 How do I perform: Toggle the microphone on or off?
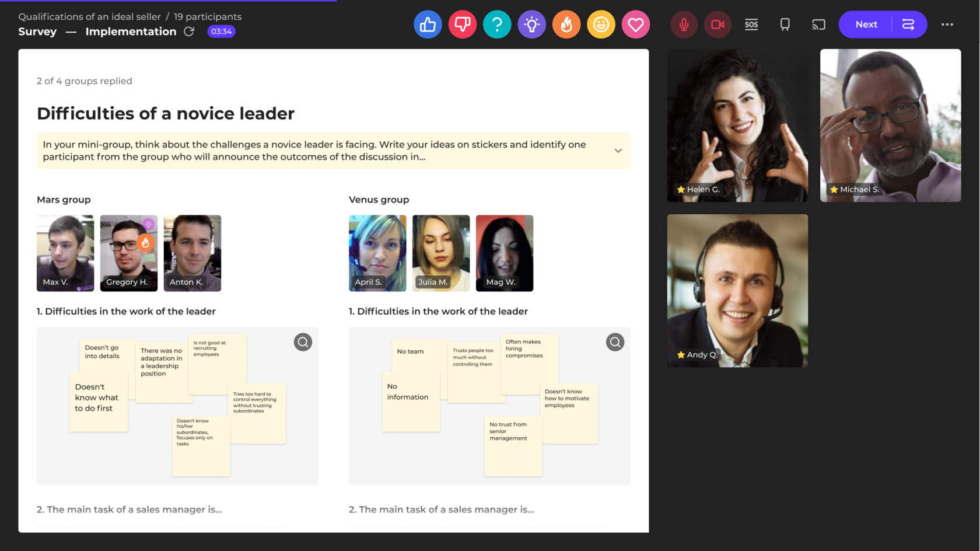[x=684, y=25]
